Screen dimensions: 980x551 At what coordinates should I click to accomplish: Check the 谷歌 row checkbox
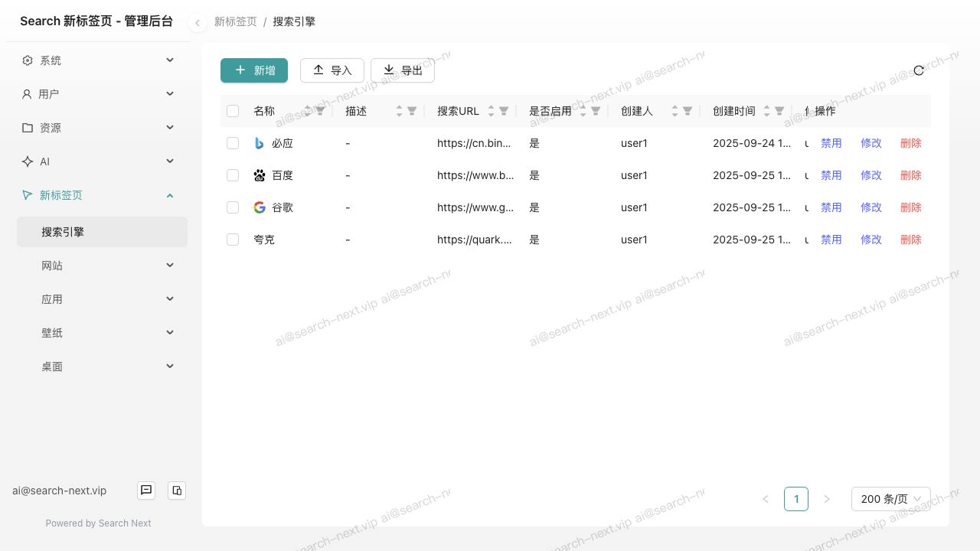(233, 207)
